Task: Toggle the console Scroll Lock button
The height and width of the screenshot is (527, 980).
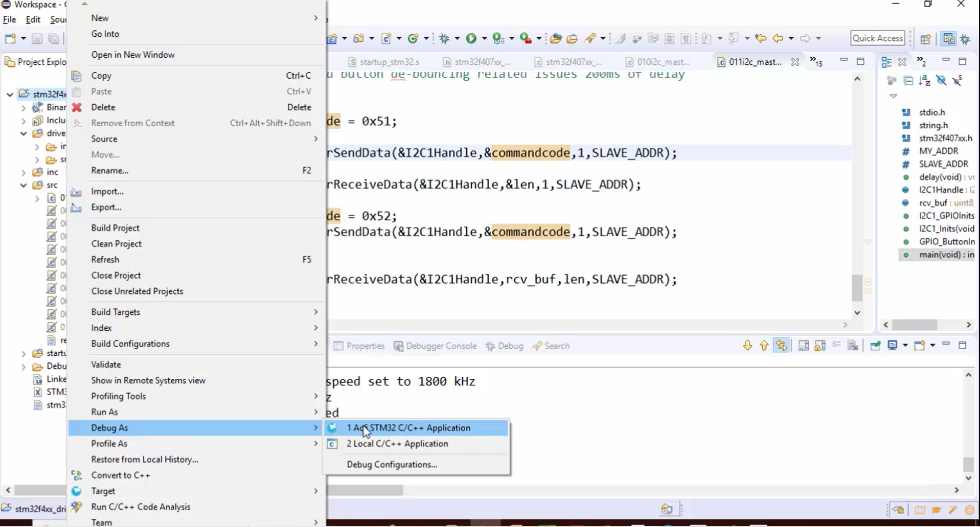Action: coord(820,346)
